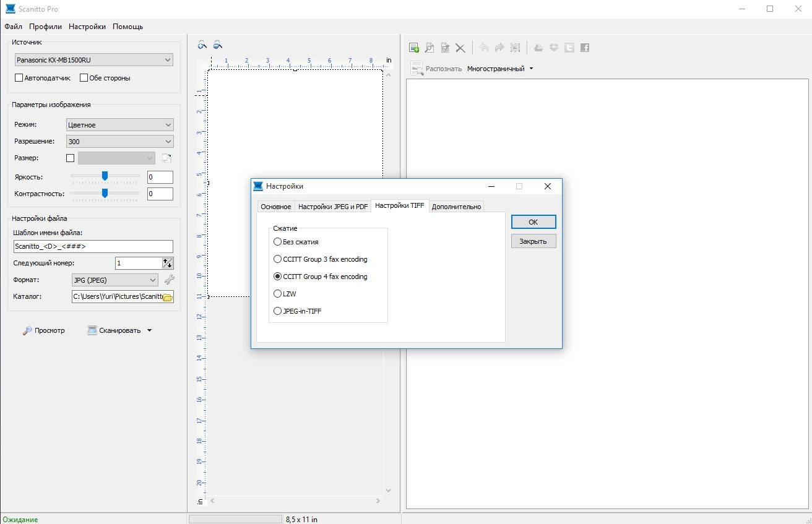Click the preview horizontal scrollbar right arrow

378,500
